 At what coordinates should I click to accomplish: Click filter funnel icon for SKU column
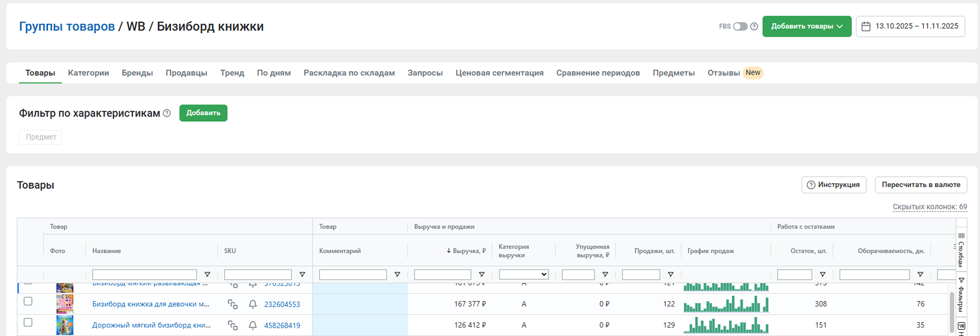pos(302,274)
